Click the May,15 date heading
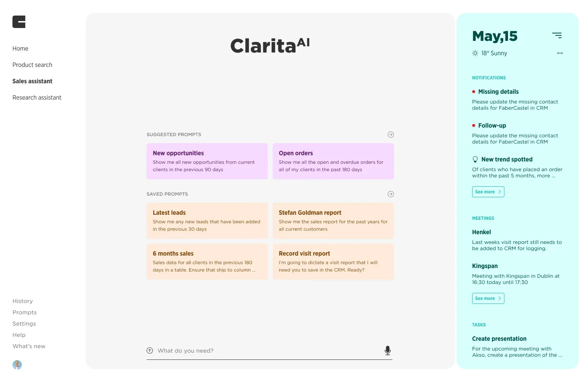The image size is (588, 382). tap(495, 36)
